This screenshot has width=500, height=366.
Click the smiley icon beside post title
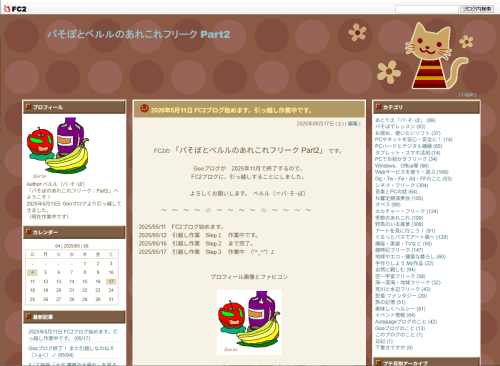144,108
